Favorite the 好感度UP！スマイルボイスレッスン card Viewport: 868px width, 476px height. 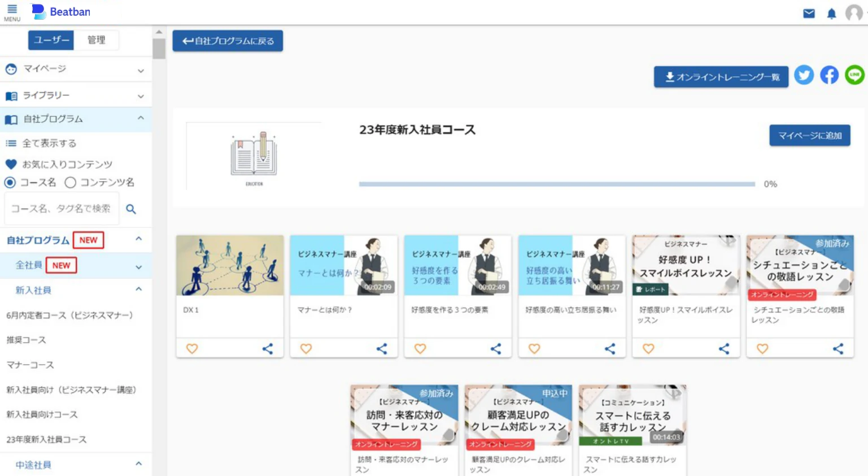(648, 349)
